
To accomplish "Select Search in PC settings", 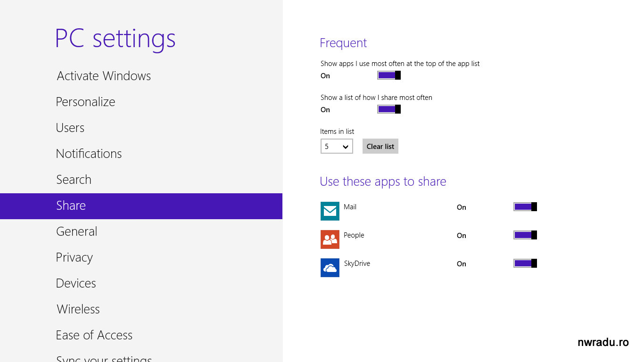I will point(74,180).
